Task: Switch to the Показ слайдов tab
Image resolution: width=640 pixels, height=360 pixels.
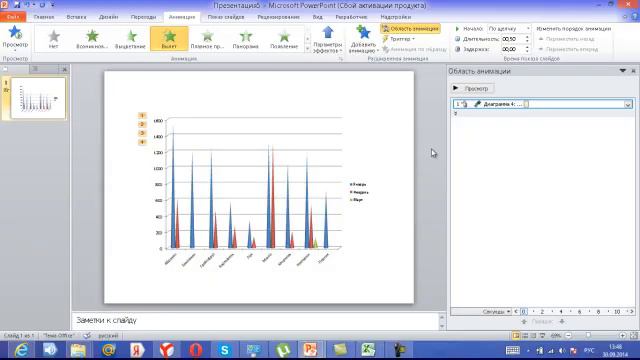Action: (x=226, y=17)
